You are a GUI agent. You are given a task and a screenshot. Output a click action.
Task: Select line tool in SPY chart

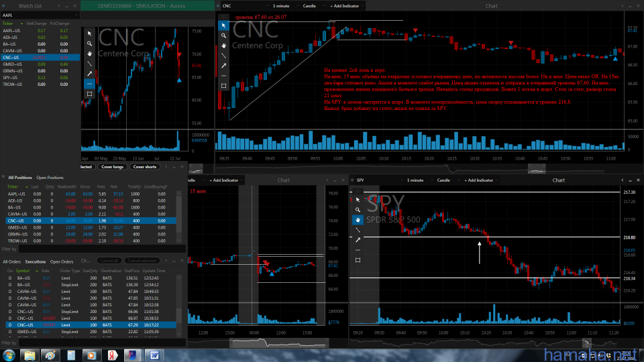click(x=358, y=230)
